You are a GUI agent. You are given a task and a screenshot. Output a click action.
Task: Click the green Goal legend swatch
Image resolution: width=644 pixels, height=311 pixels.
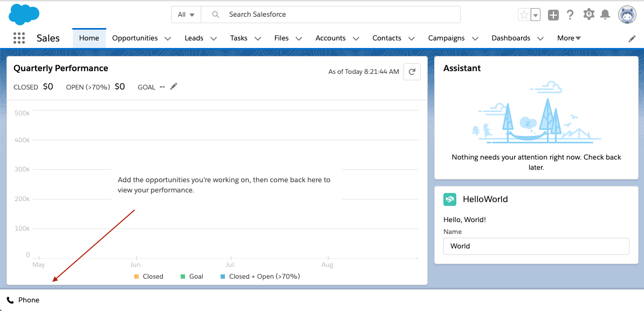tap(183, 277)
